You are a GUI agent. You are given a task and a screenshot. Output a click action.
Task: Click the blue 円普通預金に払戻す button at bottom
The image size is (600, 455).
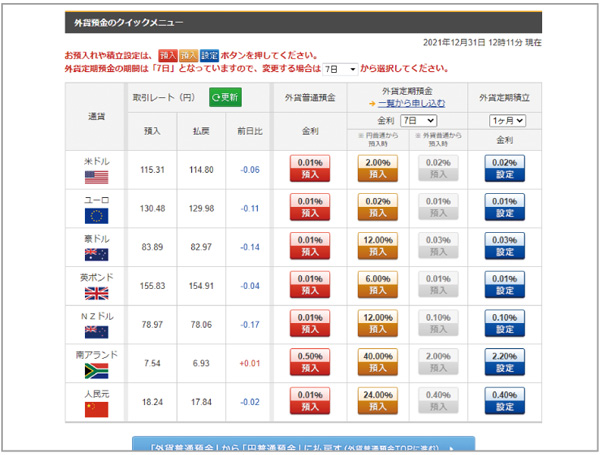(303, 445)
